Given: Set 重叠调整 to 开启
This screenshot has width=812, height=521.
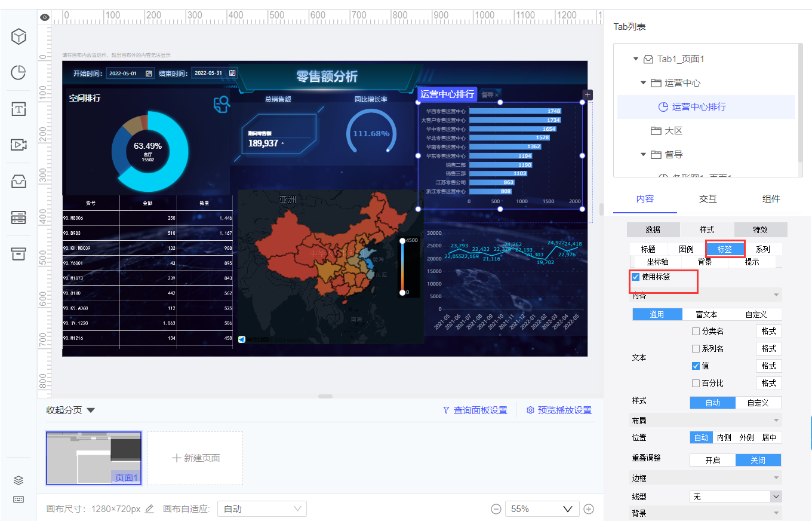Looking at the screenshot, I should point(713,460).
